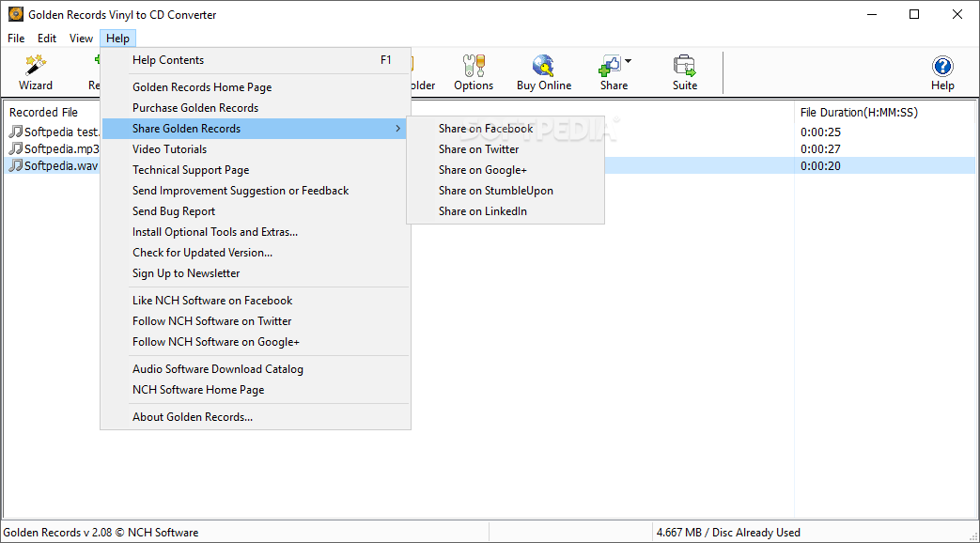Expand the Share Golden Records submenu arrow
Image resolution: width=980 pixels, height=543 pixels.
coord(398,128)
